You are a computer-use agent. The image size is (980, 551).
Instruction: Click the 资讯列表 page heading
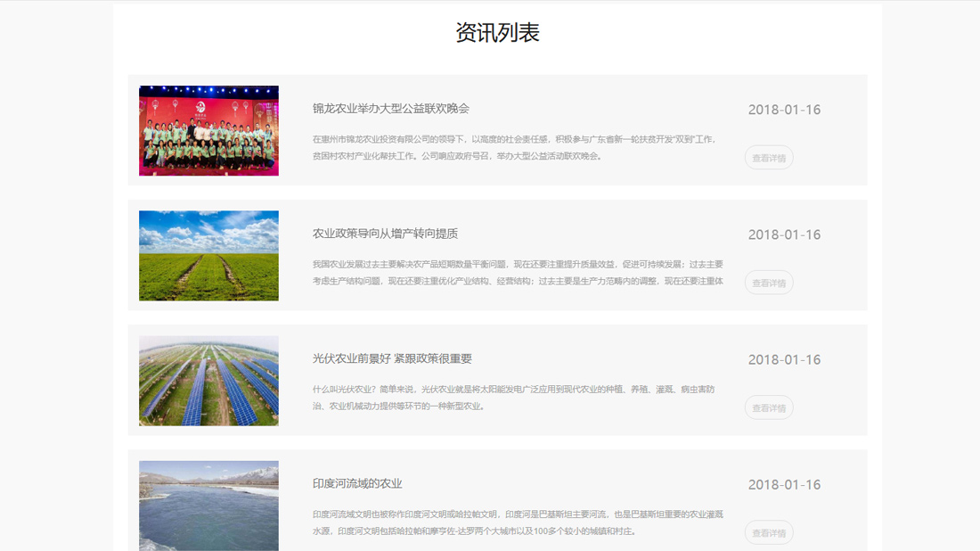(497, 33)
